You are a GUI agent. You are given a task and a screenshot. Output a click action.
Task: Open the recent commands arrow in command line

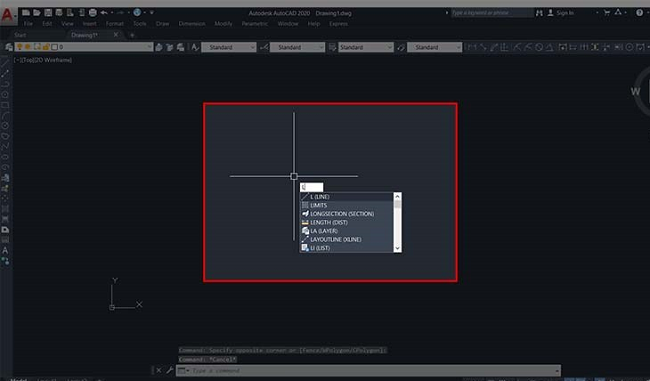[x=183, y=370]
